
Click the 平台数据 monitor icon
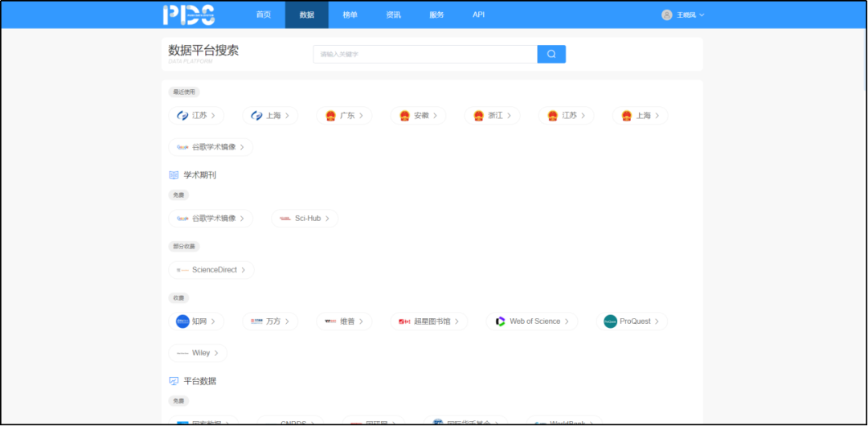(x=174, y=381)
